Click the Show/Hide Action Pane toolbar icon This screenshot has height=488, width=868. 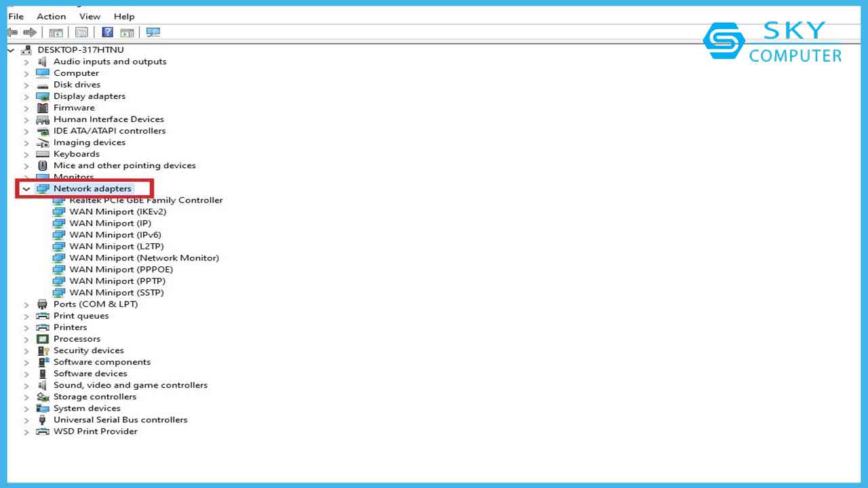pyautogui.click(x=127, y=32)
